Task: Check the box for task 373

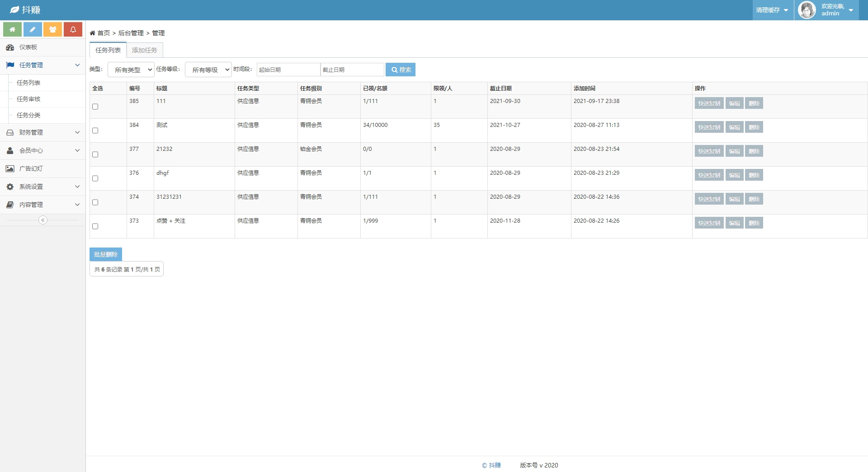Action: (x=95, y=226)
